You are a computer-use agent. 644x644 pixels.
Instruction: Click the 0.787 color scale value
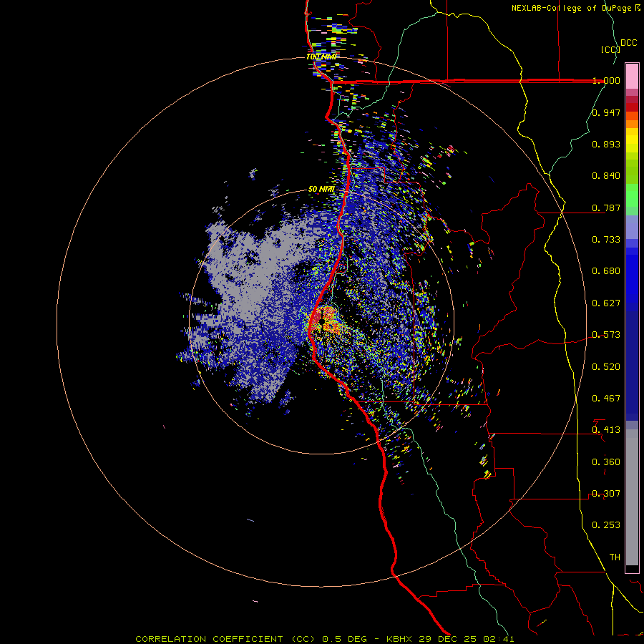point(606,208)
